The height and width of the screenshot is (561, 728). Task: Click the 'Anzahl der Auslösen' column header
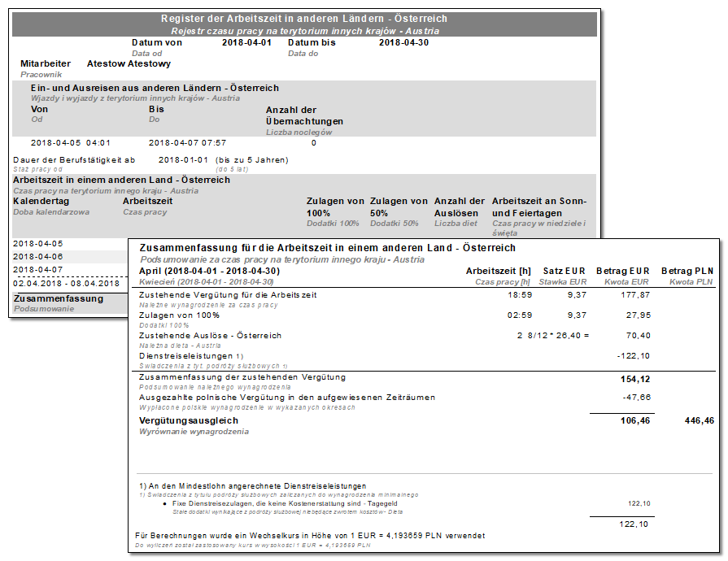[460, 207]
